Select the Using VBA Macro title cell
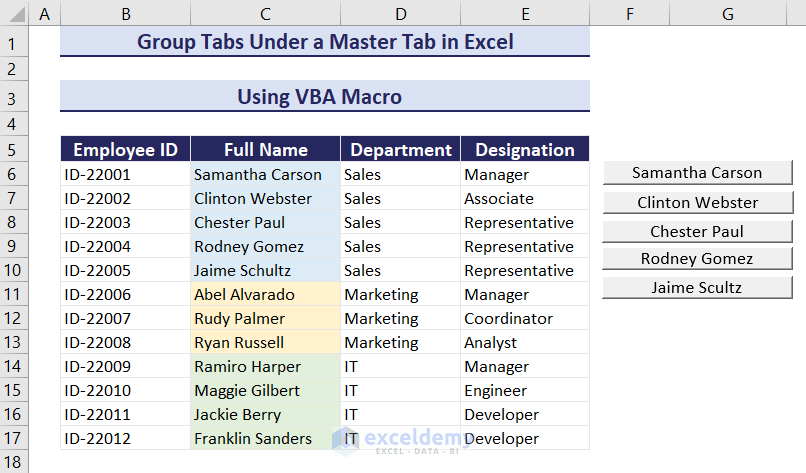The image size is (806, 473). click(324, 96)
